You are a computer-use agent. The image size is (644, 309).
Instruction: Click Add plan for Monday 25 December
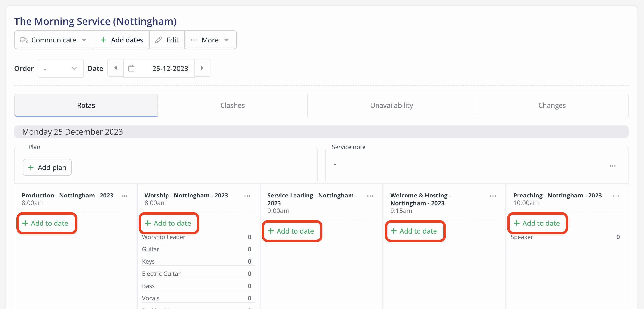pyautogui.click(x=47, y=167)
